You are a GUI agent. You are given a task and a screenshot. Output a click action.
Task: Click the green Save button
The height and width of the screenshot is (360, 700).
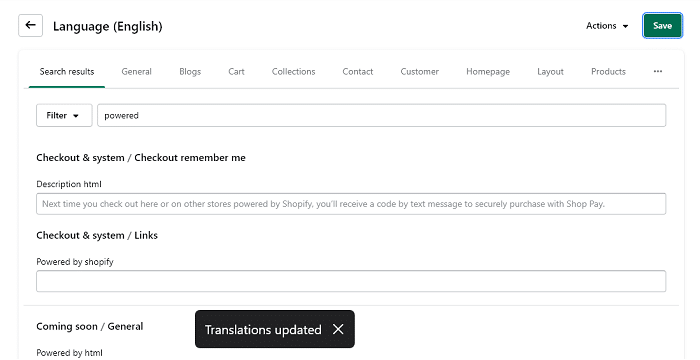pyautogui.click(x=662, y=25)
